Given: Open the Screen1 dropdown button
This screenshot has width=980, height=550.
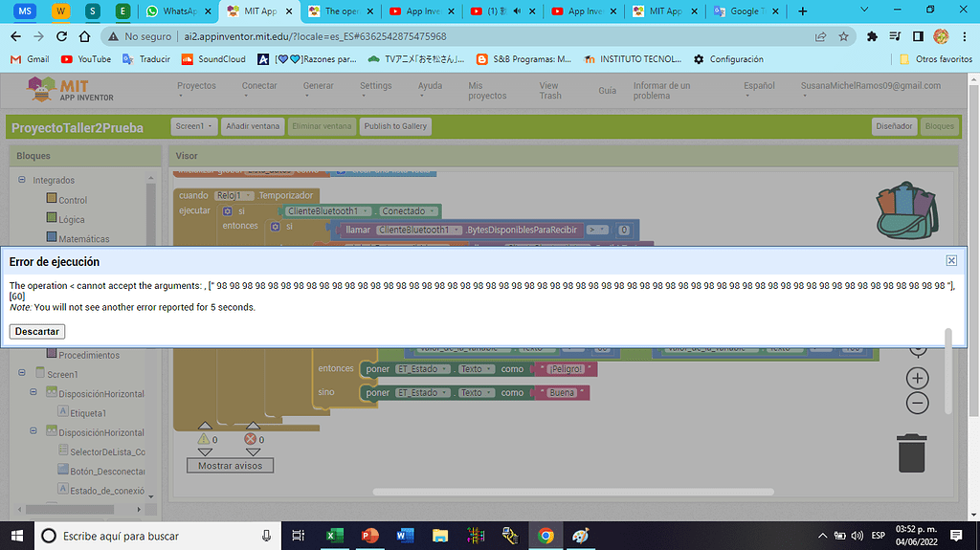Looking at the screenshot, I should tap(194, 126).
